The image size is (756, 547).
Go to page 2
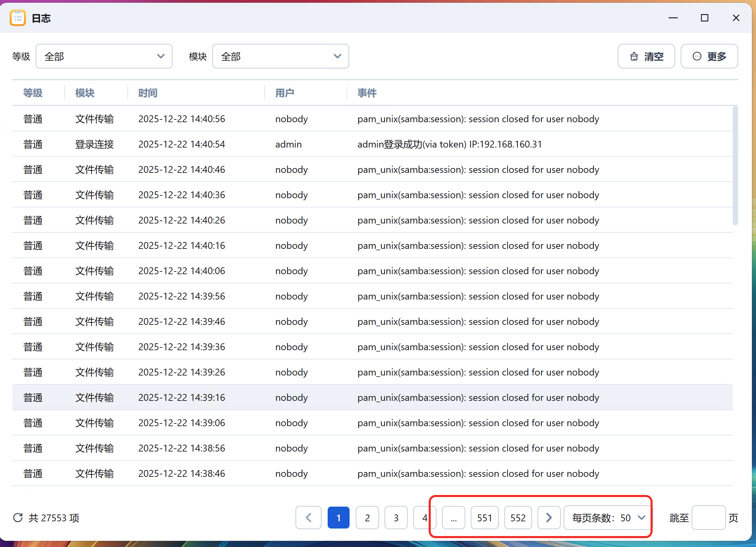tap(367, 518)
